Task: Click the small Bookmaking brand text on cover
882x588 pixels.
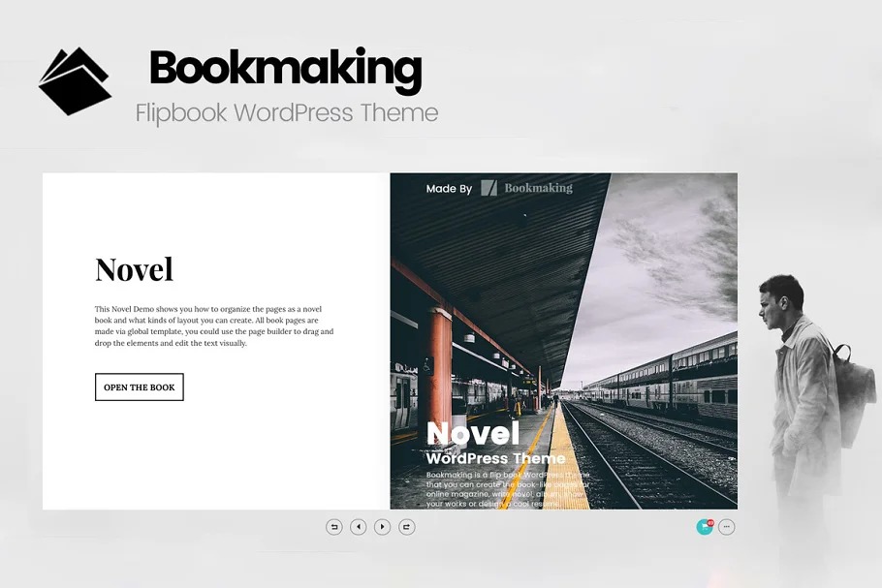Action: (x=539, y=188)
